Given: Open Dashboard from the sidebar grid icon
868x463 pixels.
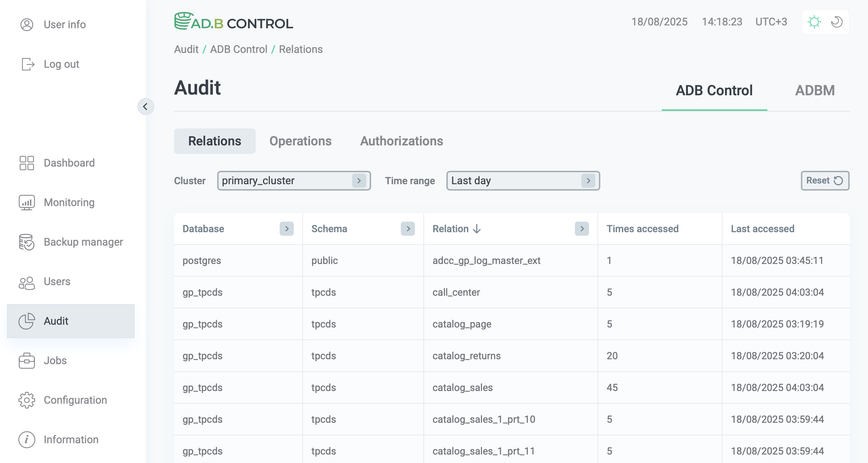Looking at the screenshot, I should pos(27,163).
